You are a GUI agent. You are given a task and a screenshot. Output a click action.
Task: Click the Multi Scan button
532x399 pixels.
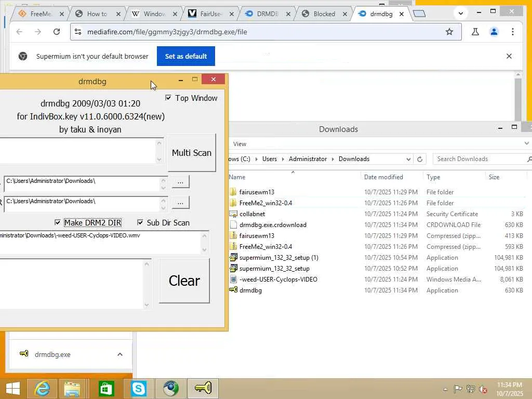point(192,153)
